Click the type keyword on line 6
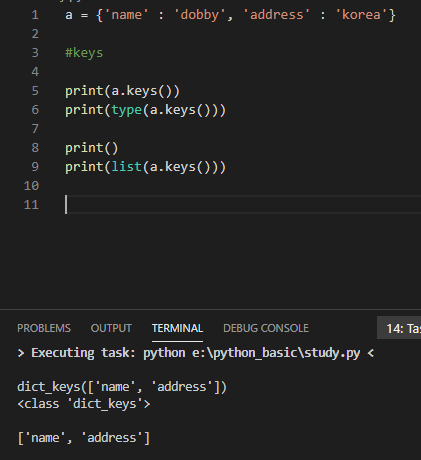This screenshot has width=421, height=460. [x=127, y=110]
